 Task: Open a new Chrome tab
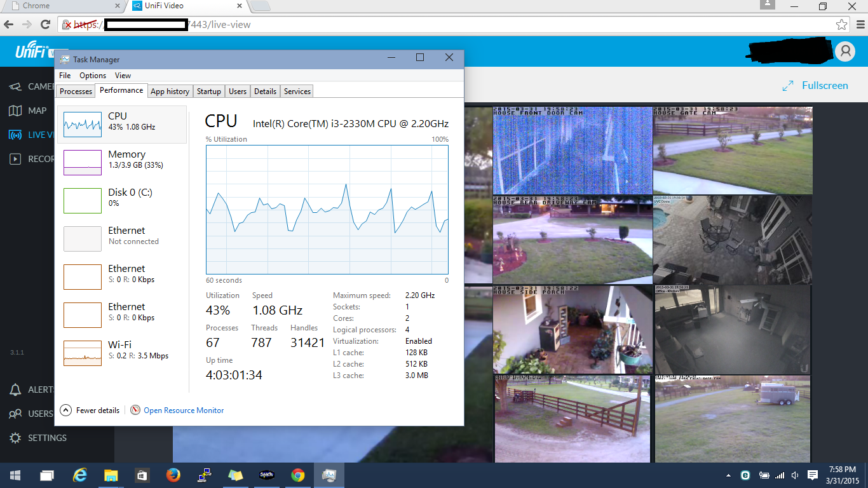point(261,6)
